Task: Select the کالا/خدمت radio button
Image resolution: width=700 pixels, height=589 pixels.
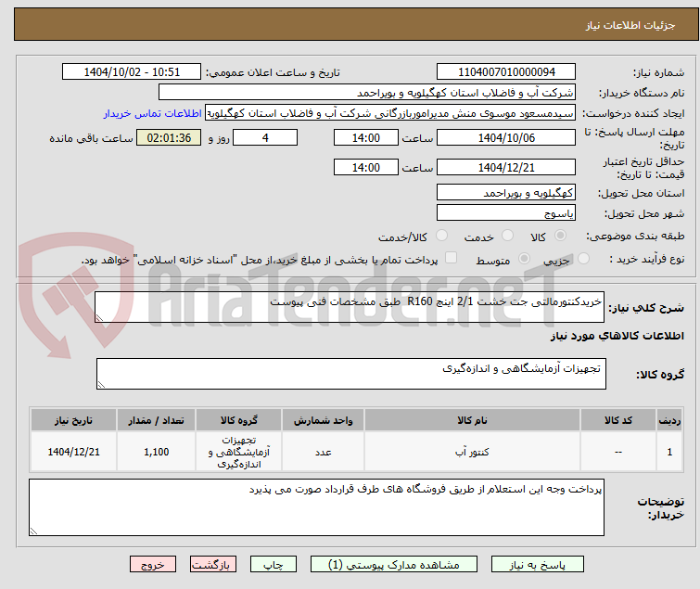Action: [441, 236]
